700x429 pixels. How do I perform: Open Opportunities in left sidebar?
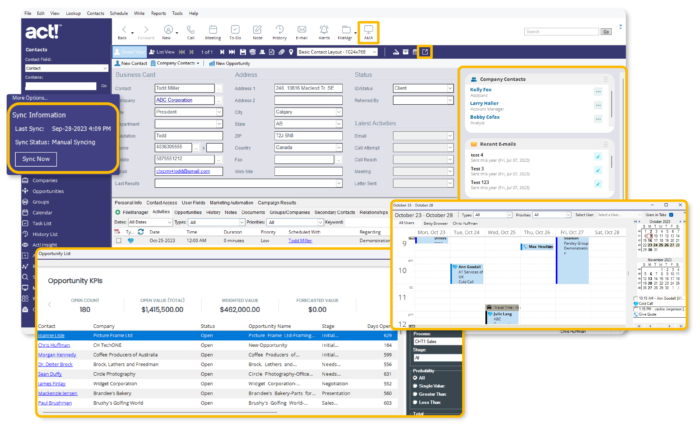pos(48,191)
